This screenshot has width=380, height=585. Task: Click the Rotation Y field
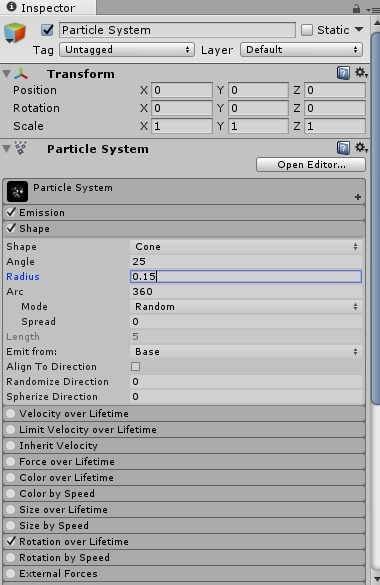click(258, 108)
